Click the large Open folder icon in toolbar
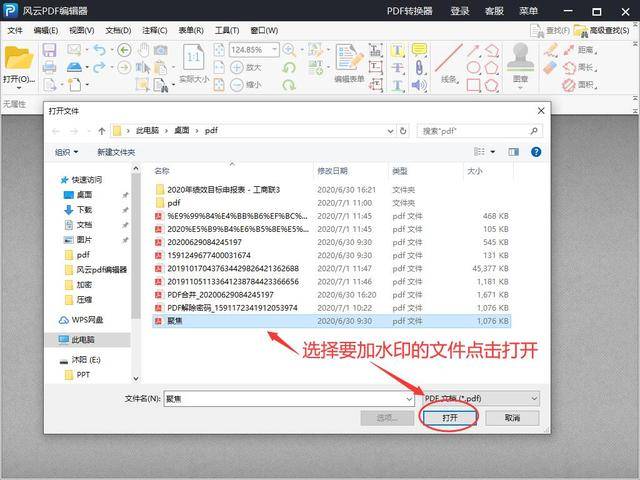Viewport: 640px width, 480px height. pyautogui.click(x=18, y=58)
